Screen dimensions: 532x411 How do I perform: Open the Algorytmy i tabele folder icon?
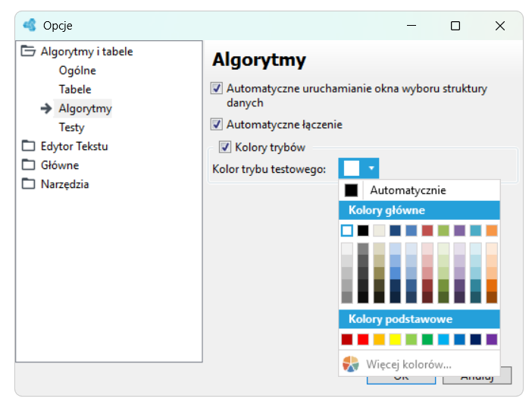click(28, 51)
